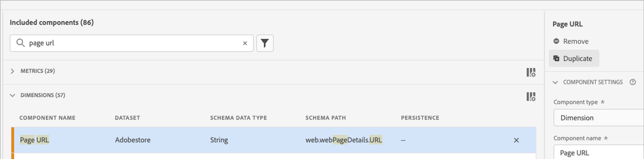
Task: Click the Component Name column header
Action: click(x=47, y=118)
